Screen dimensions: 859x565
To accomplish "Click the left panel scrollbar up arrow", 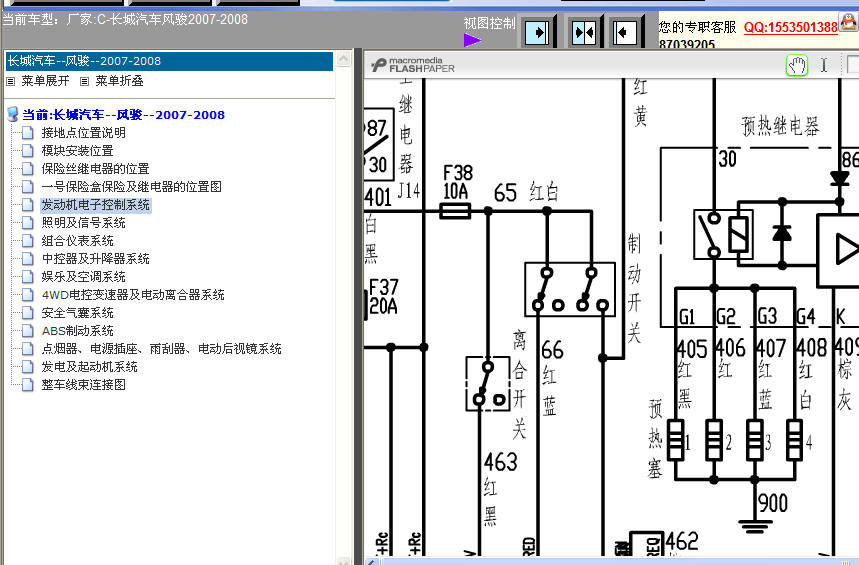I will [343, 59].
